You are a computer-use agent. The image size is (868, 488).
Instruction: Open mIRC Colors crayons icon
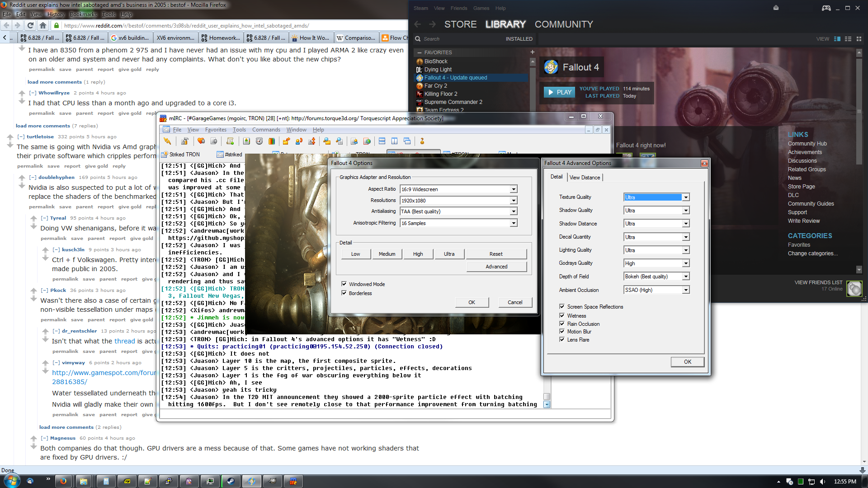click(272, 141)
